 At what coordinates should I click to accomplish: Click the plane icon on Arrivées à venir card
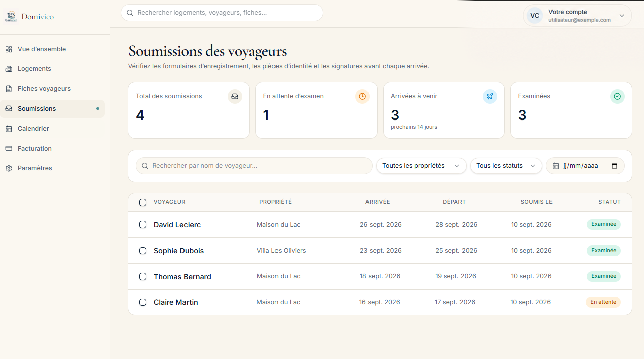490,97
